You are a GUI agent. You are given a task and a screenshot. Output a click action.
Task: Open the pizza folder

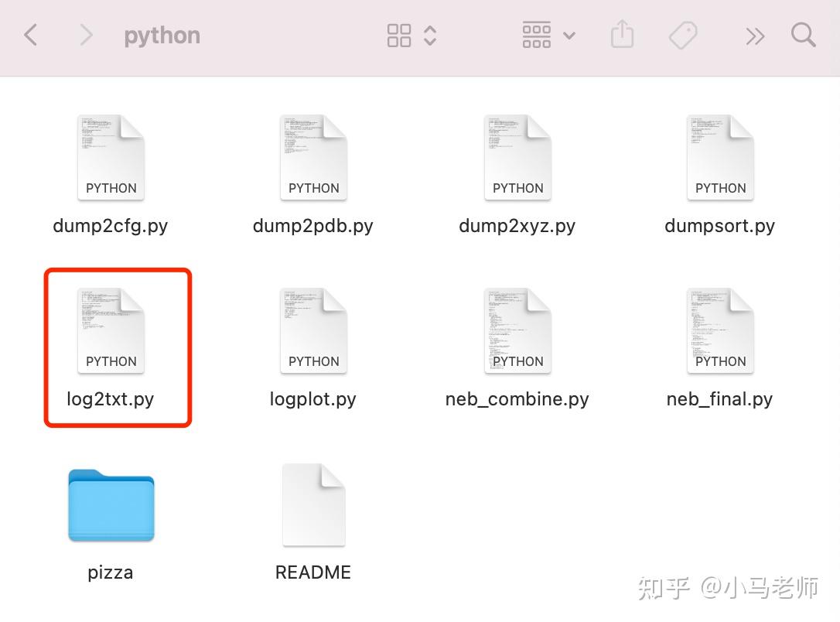pos(110,504)
